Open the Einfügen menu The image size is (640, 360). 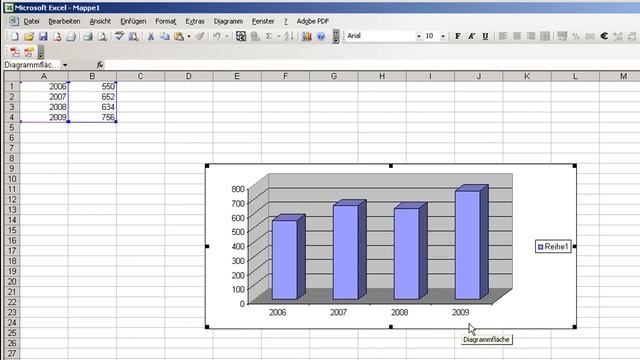[133, 21]
